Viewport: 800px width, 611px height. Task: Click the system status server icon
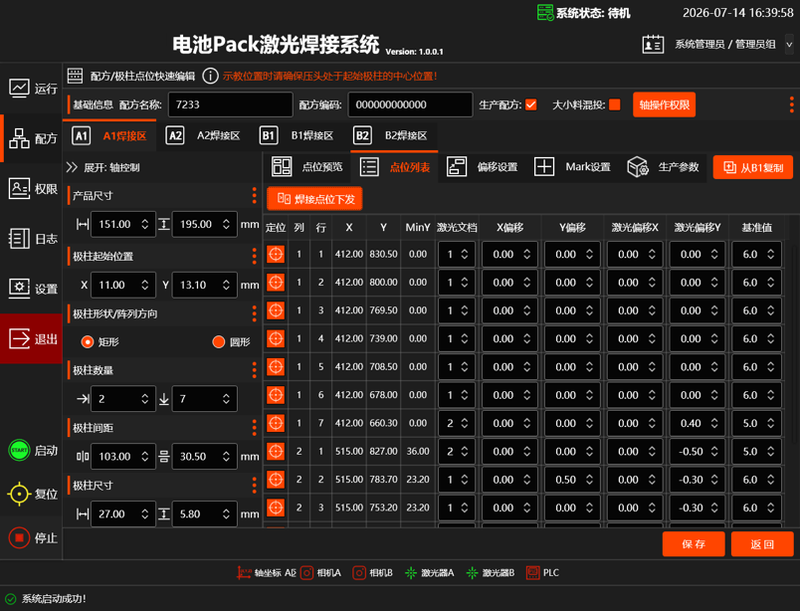click(545, 12)
